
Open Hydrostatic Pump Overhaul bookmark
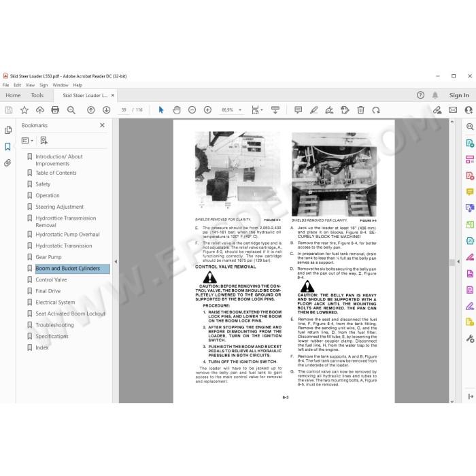coord(68,235)
